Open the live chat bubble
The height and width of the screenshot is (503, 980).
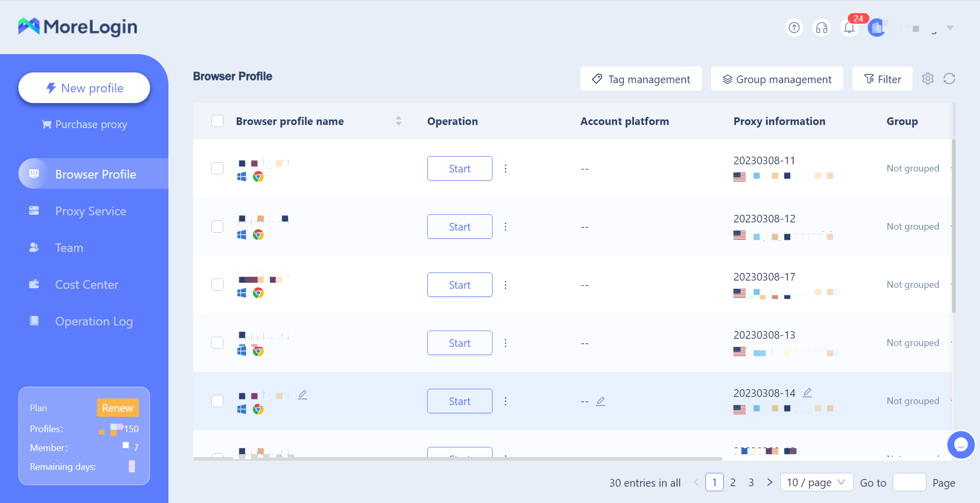pyautogui.click(x=961, y=445)
